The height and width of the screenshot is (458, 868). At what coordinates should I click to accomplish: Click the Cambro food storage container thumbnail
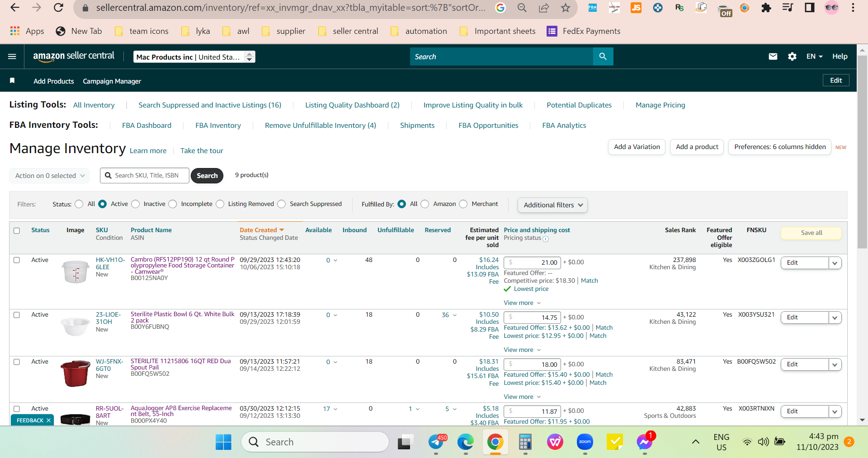[x=75, y=272]
